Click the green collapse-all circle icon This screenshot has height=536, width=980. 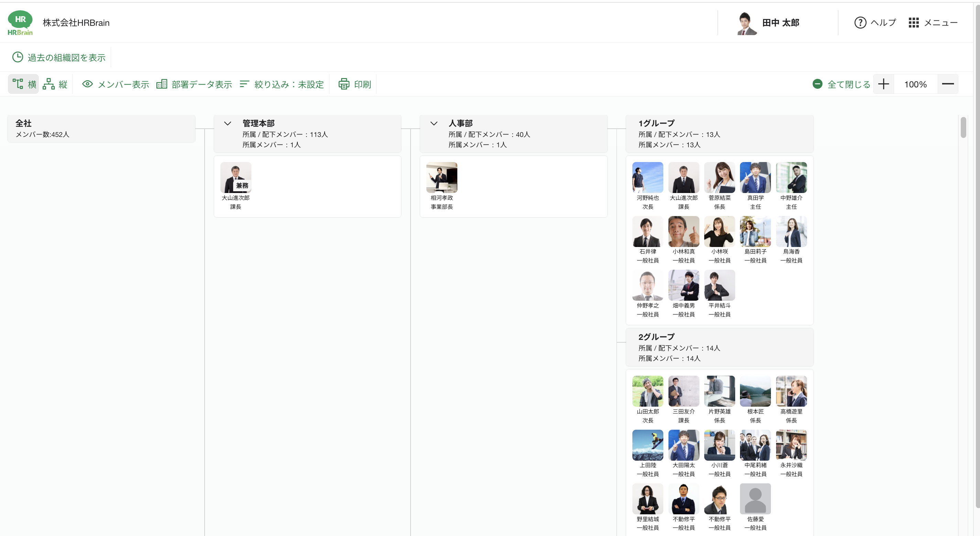[x=817, y=84]
